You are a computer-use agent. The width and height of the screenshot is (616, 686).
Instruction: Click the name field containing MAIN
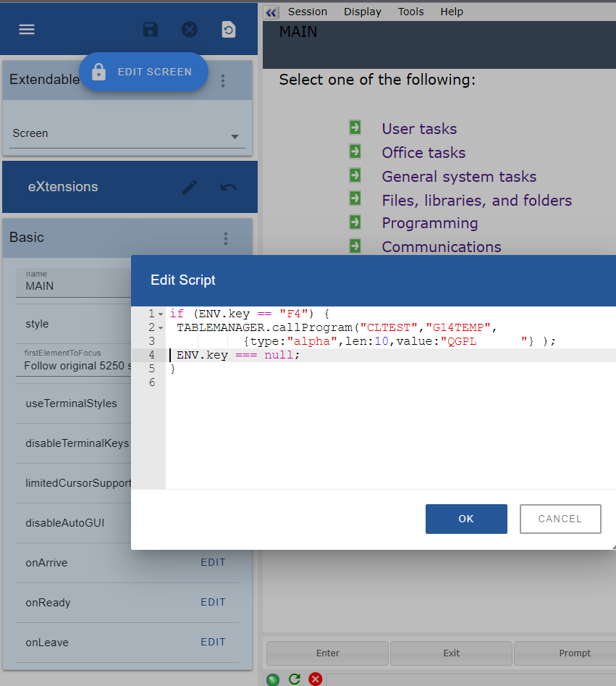72,285
